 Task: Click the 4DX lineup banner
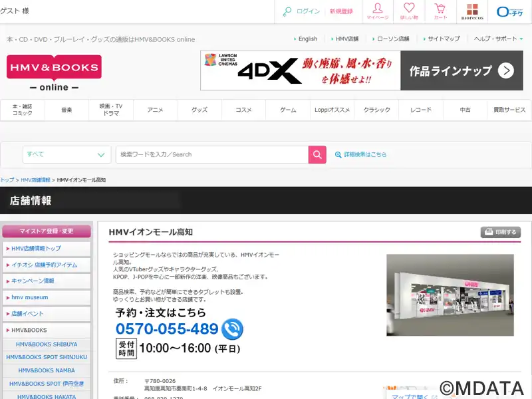(366, 70)
